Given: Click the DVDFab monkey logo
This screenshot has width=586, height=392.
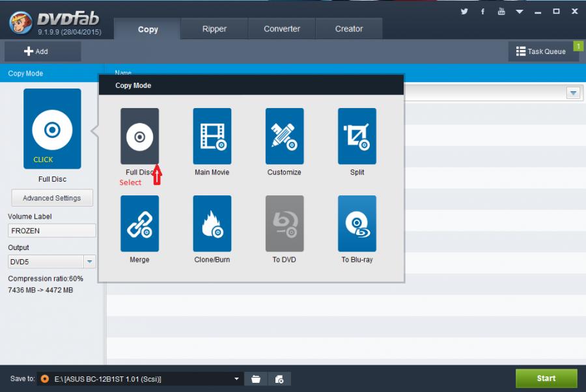Looking at the screenshot, I should pyautogui.click(x=21, y=22).
